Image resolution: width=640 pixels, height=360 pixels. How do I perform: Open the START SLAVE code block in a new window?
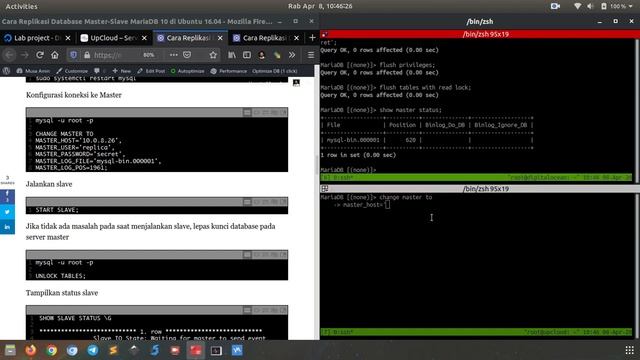click(x=283, y=202)
